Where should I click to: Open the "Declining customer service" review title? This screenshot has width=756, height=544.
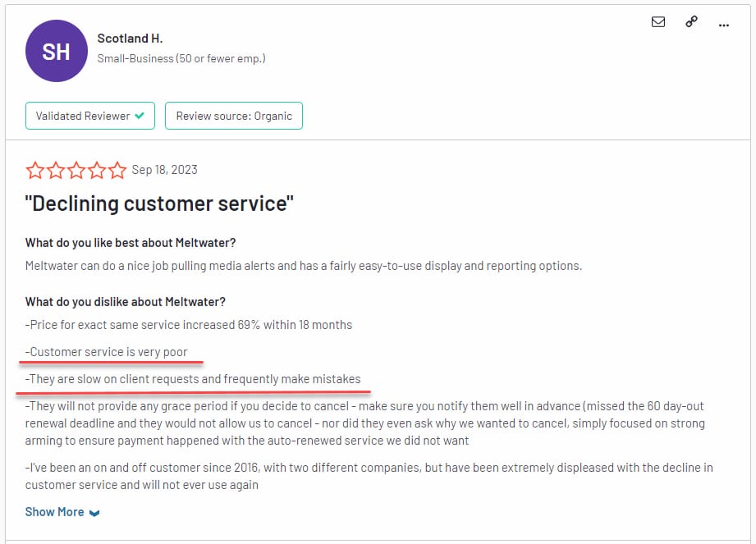click(159, 203)
